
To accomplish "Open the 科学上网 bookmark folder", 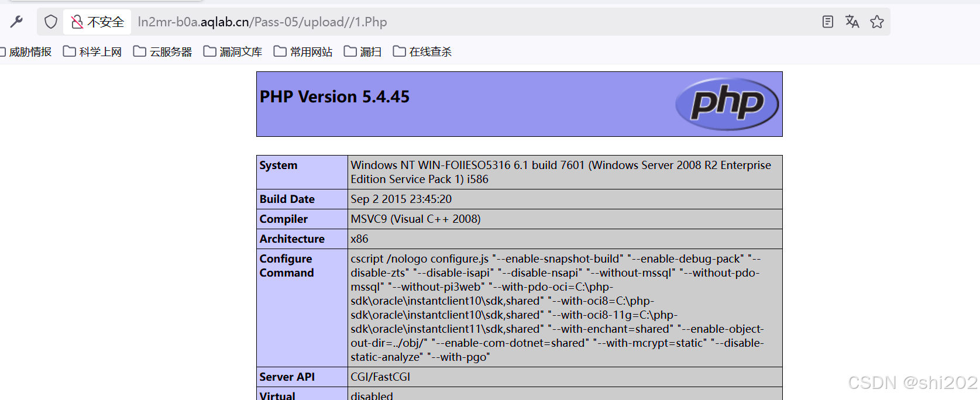I will coord(93,52).
